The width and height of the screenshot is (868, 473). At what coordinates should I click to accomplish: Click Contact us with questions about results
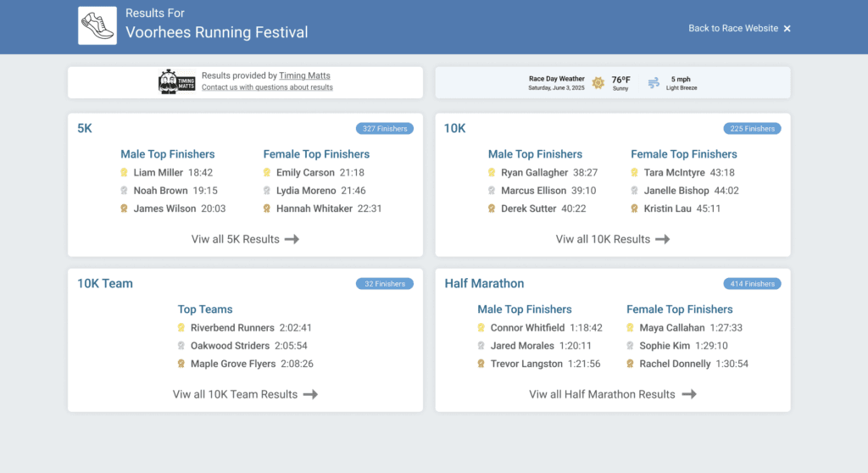(x=267, y=87)
